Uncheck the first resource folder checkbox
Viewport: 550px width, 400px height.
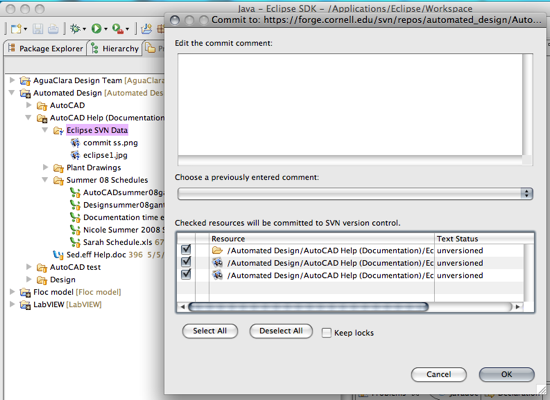186,250
